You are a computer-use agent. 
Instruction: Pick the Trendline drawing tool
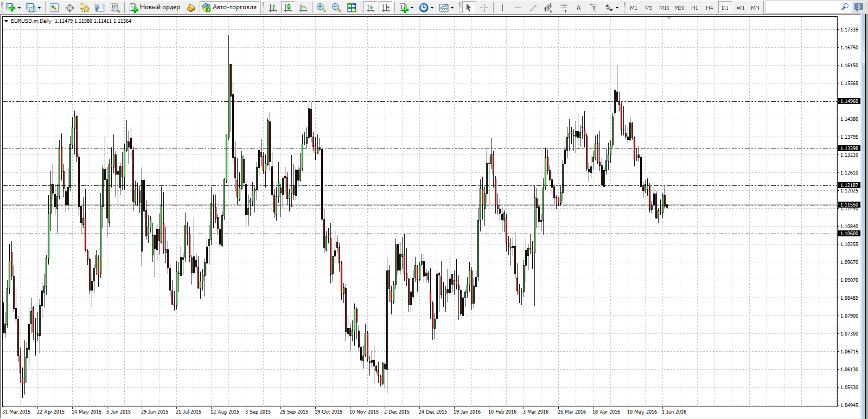click(x=533, y=8)
